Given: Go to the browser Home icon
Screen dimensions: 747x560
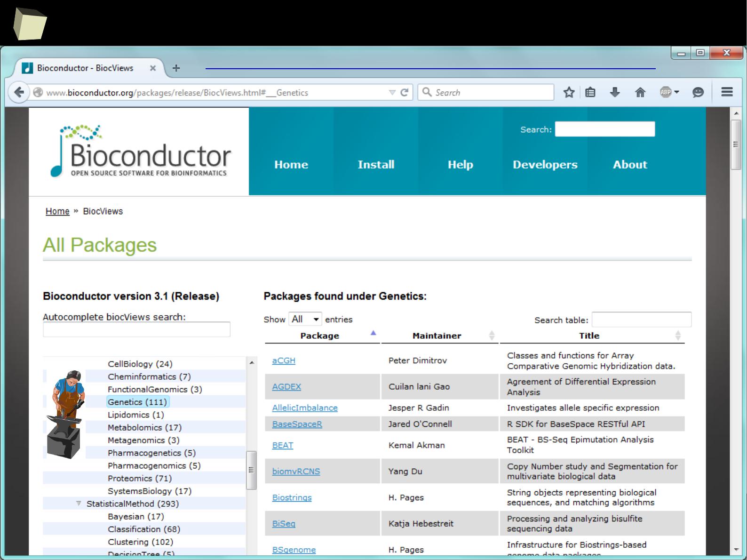Looking at the screenshot, I should 640,92.
